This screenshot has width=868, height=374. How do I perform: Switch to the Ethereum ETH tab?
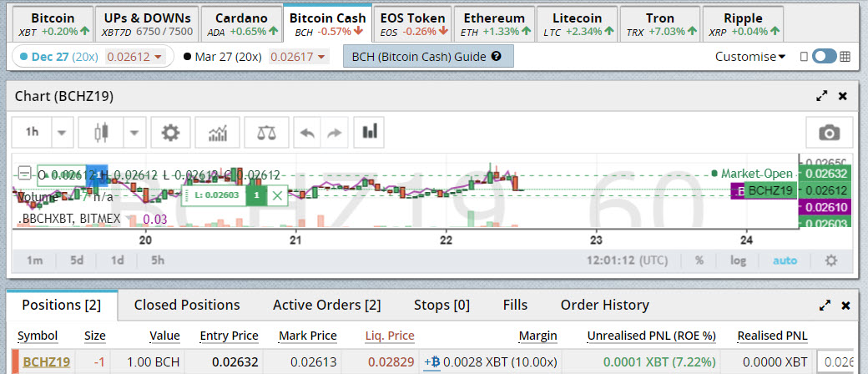point(494,24)
